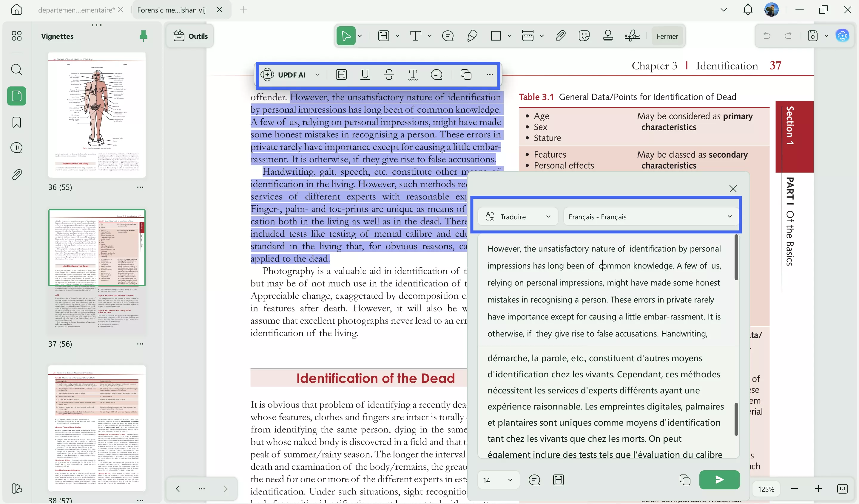Viewport: 859px width, 504px height.
Task: Send the translation request
Action: click(719, 480)
